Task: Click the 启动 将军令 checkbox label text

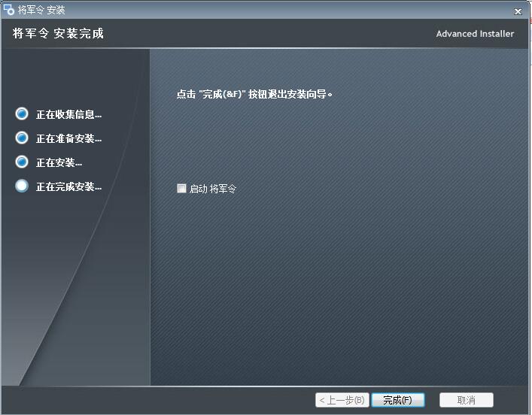Action: [x=213, y=189]
